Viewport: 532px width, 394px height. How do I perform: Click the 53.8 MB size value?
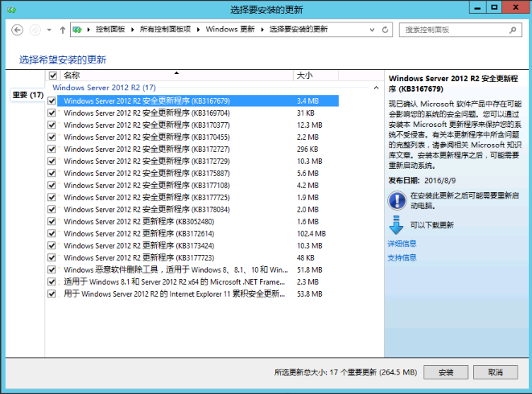[309, 294]
